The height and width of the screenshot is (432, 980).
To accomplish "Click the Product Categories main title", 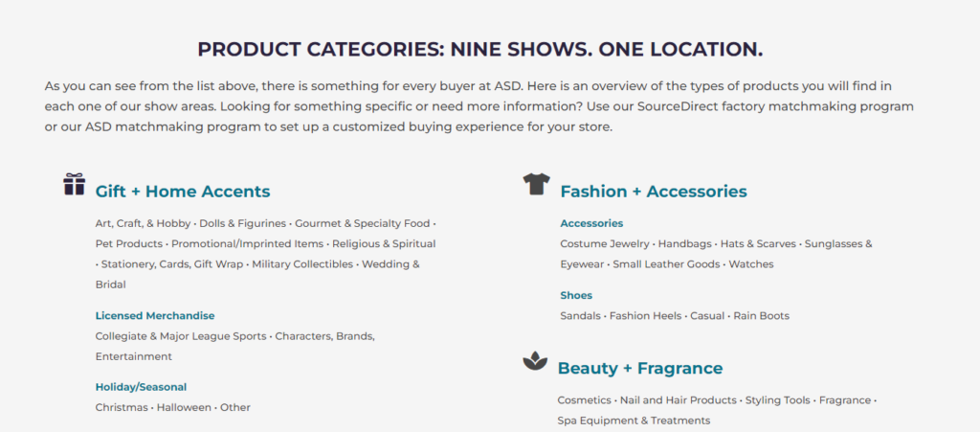I will (480, 49).
